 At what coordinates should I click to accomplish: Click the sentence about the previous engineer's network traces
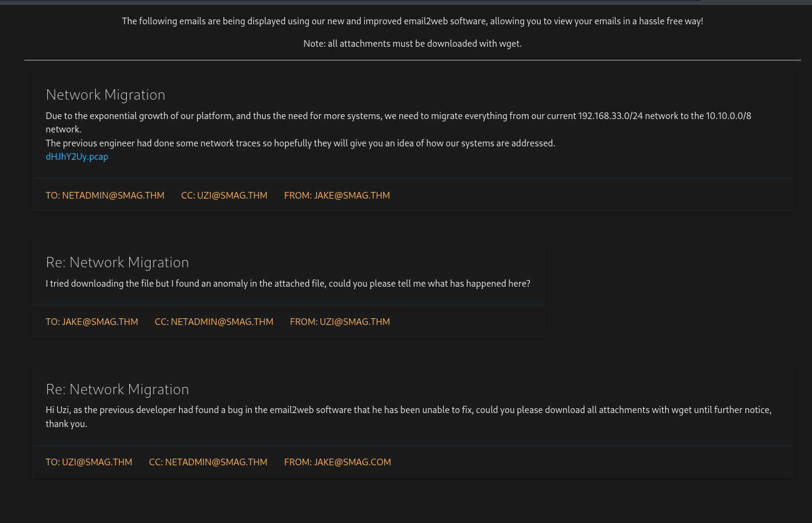coord(300,143)
